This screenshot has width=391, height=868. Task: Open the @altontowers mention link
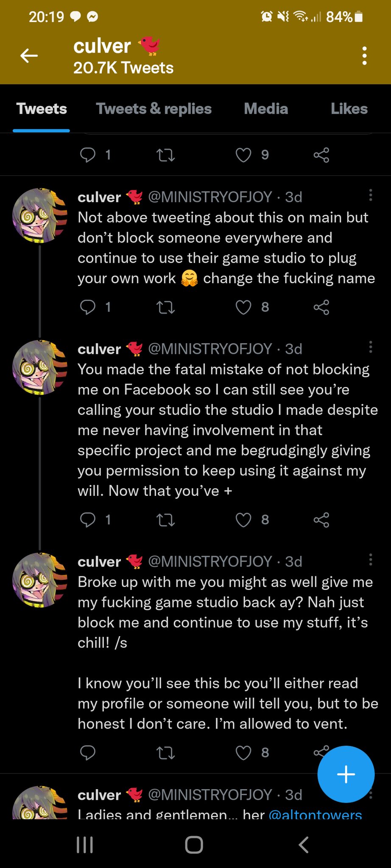pos(315,814)
